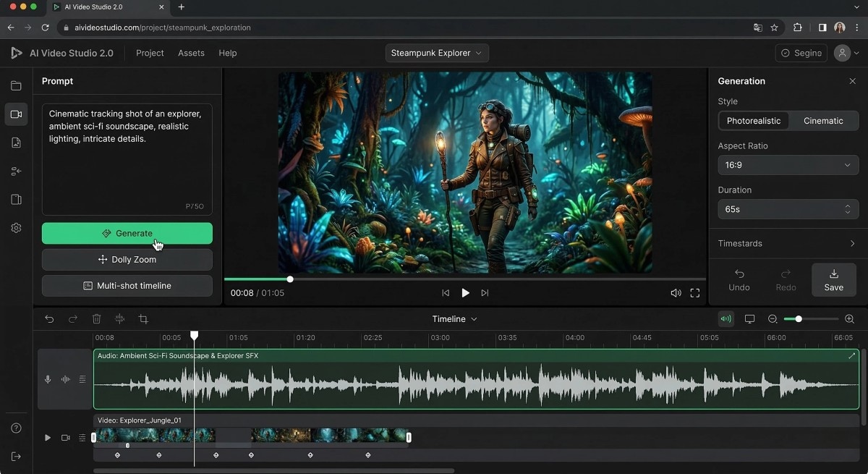Open the Assets menu

point(191,53)
